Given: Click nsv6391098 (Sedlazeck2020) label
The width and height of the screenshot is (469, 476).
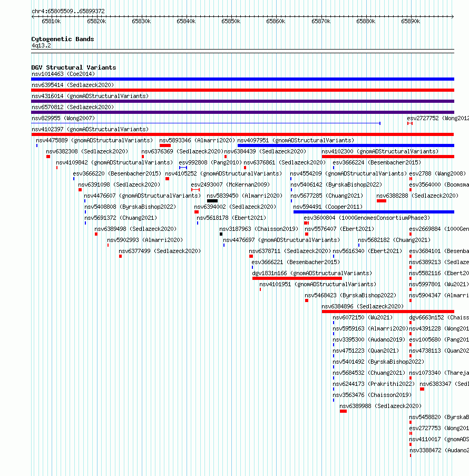Looking at the screenshot, I should tap(119, 185).
